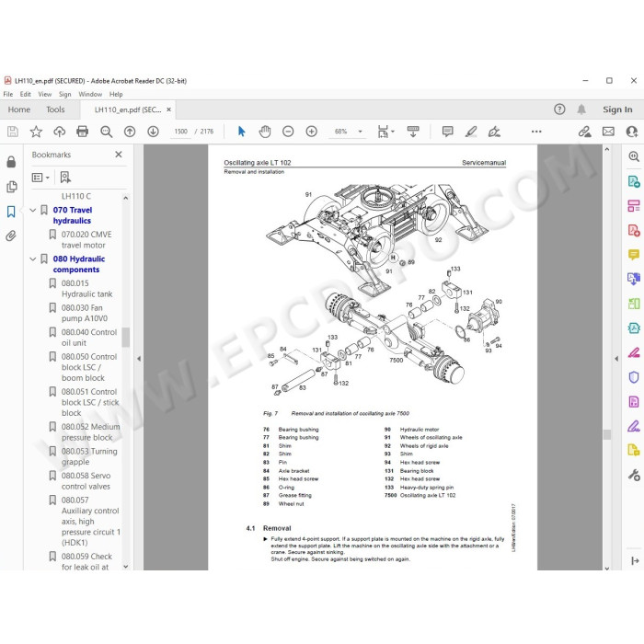Open the zoom percentage dropdown
This screenshot has height=644, width=644.
pyautogui.click(x=361, y=132)
